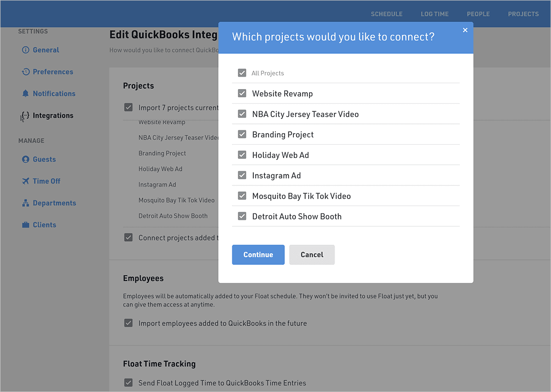The width and height of the screenshot is (551, 392).
Task: Close the project selection dialog
Action: point(465,30)
